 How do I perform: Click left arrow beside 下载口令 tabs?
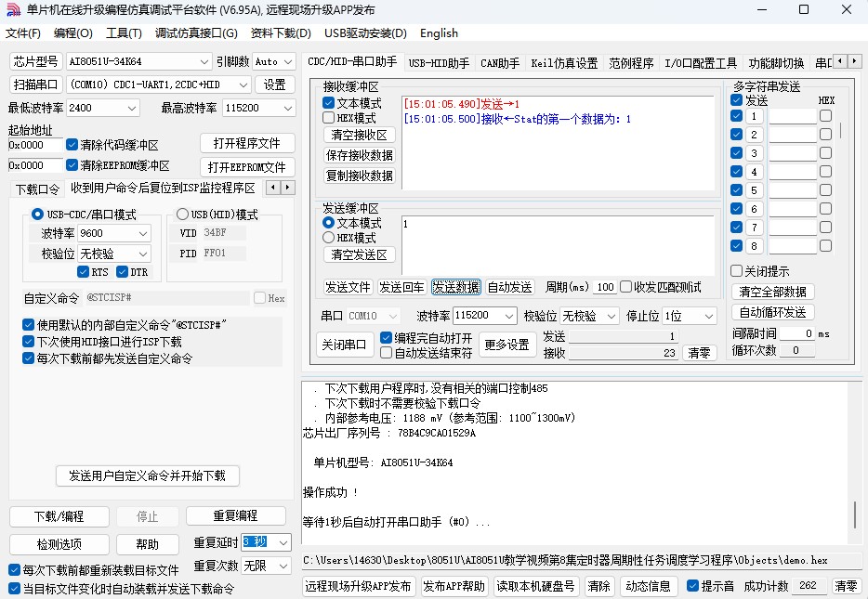273,188
